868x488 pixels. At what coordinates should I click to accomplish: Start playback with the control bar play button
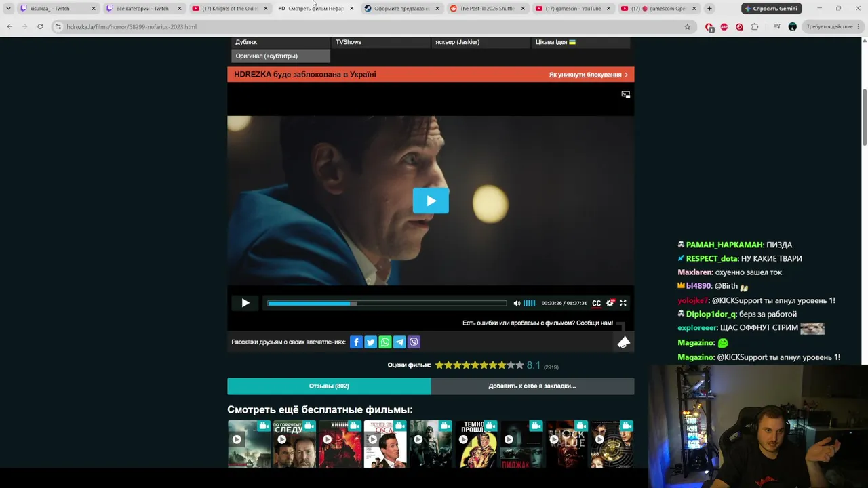[x=245, y=303]
